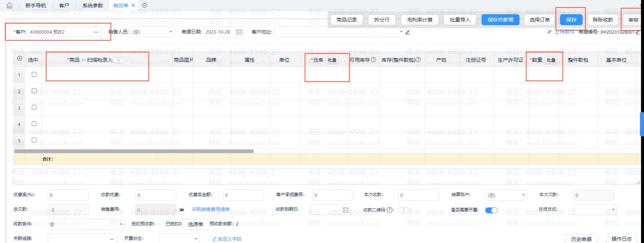Click the home icon in the tab bar
644x243 pixels.
(9, 5)
